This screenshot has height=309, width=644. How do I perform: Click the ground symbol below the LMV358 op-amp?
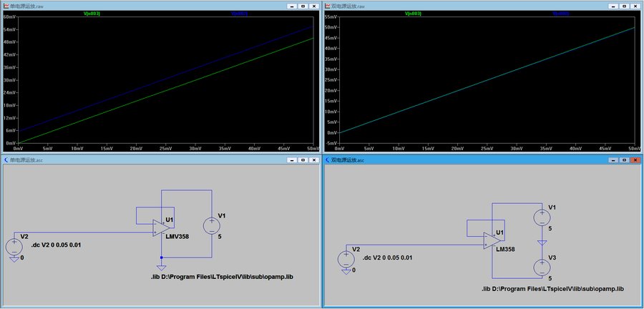tap(162, 268)
